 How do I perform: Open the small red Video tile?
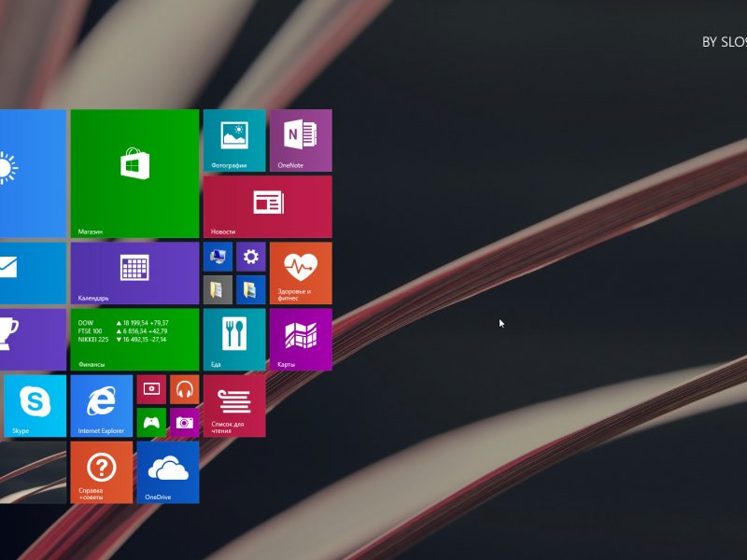(x=151, y=389)
